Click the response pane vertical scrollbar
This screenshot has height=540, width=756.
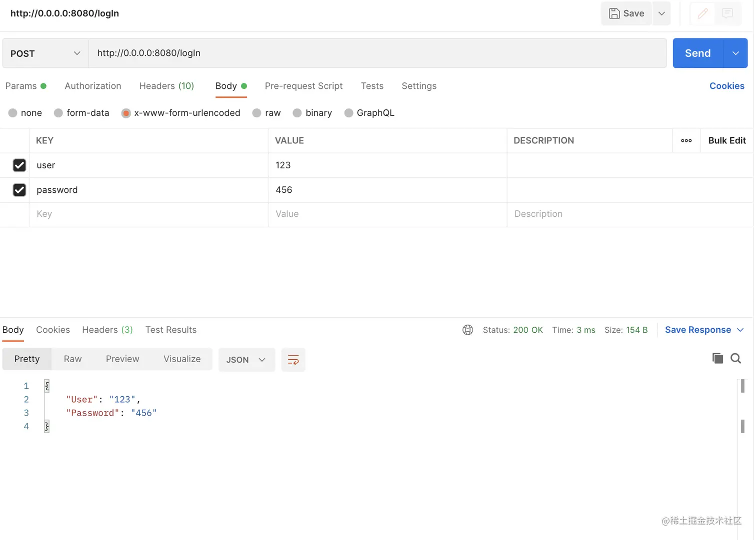[742, 406]
